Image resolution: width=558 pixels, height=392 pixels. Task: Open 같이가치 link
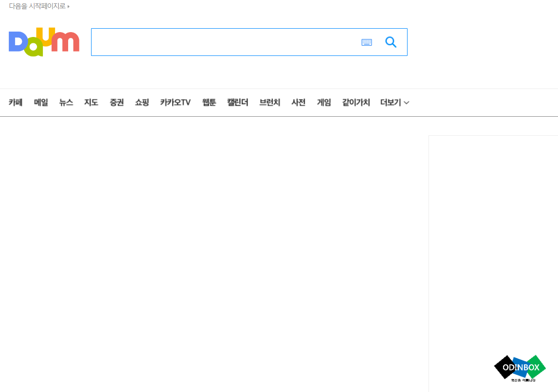(356, 102)
